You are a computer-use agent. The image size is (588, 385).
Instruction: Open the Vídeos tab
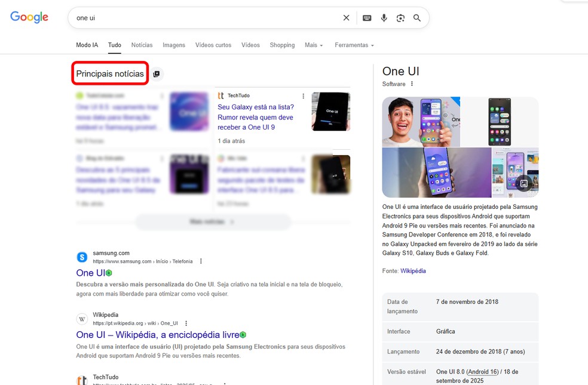250,45
